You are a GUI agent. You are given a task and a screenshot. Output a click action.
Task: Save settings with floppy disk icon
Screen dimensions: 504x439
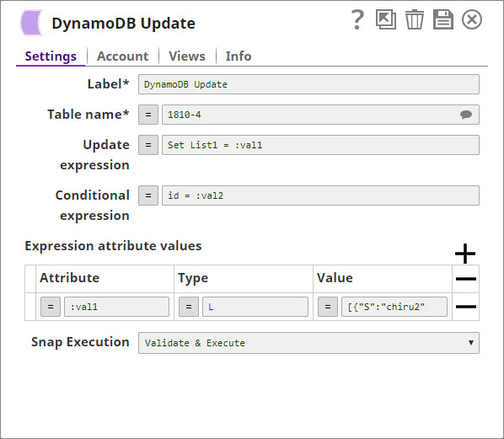point(443,19)
